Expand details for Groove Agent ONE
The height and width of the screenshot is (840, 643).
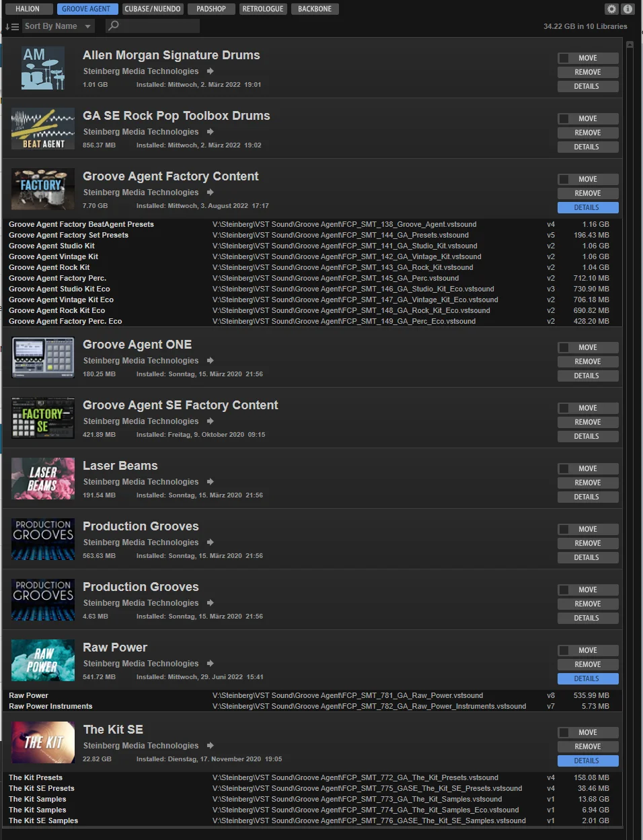[588, 376]
